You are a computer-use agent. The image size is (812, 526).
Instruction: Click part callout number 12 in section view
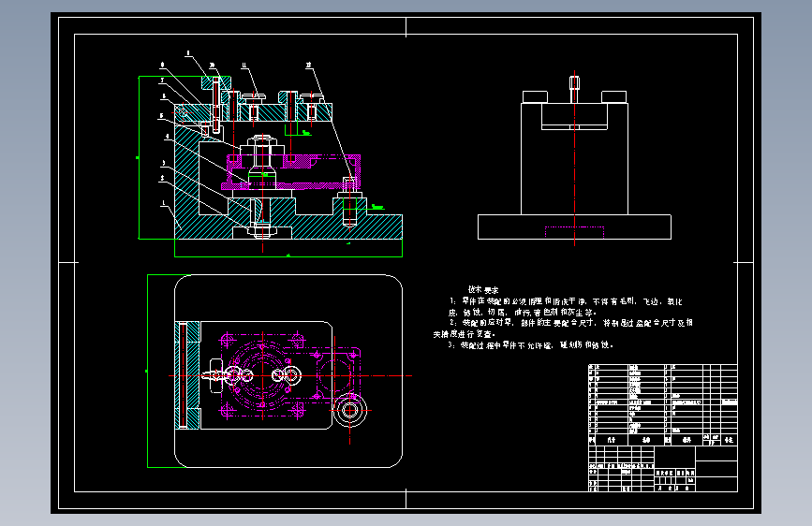point(309,66)
